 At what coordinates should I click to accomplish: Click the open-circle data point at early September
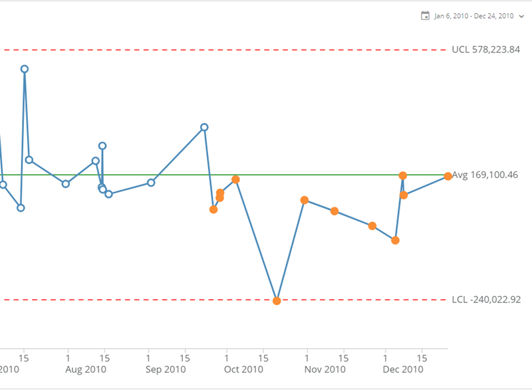(151, 183)
